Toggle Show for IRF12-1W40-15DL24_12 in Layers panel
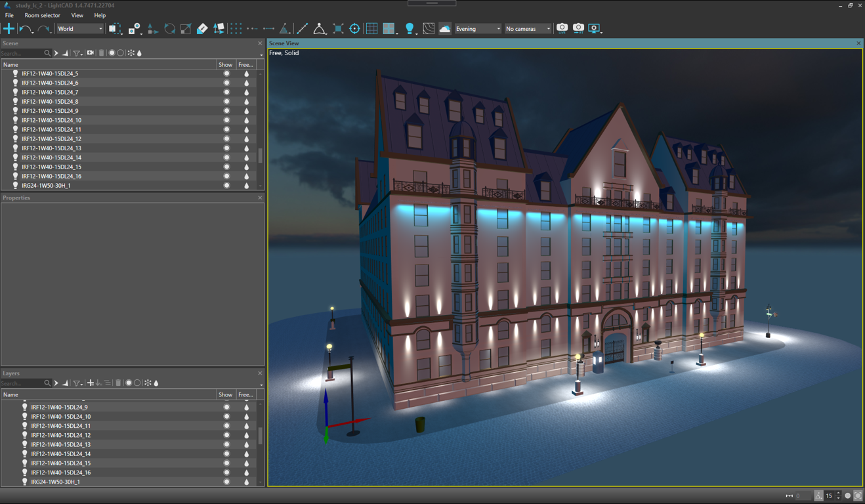This screenshot has width=865, height=504. pyautogui.click(x=226, y=435)
